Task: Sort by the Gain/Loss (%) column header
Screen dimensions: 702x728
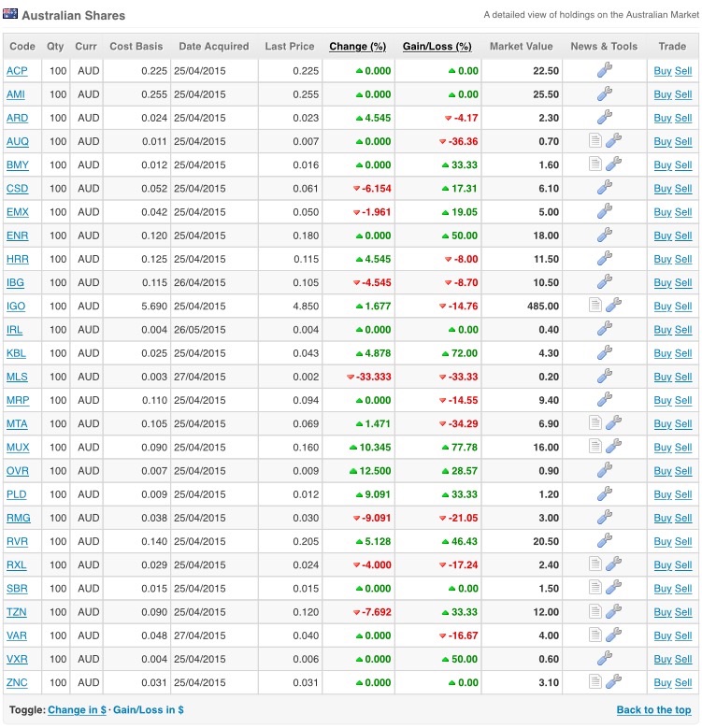Action: click(437, 47)
